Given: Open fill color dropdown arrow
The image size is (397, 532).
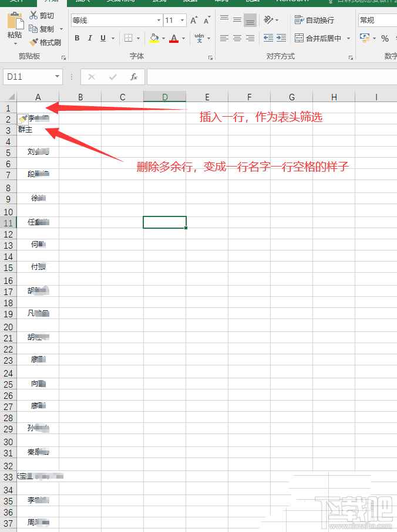Looking at the screenshot, I should pyautogui.click(x=163, y=38).
